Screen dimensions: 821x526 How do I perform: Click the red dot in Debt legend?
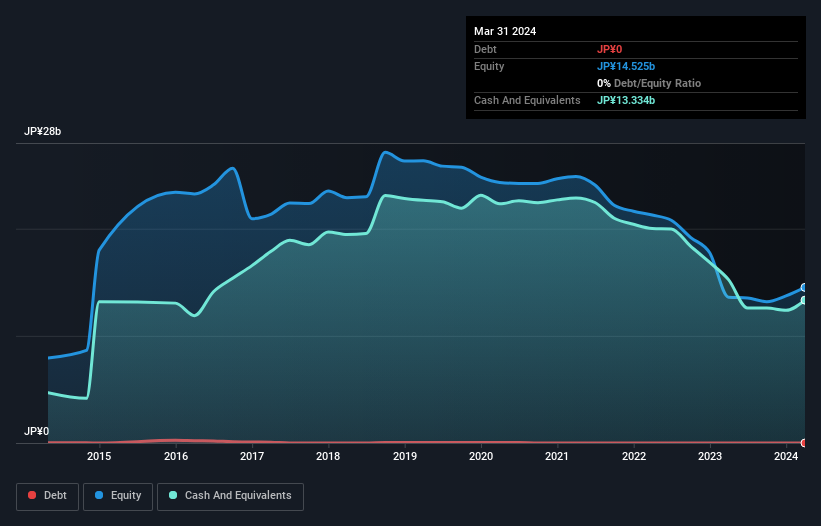(32, 495)
